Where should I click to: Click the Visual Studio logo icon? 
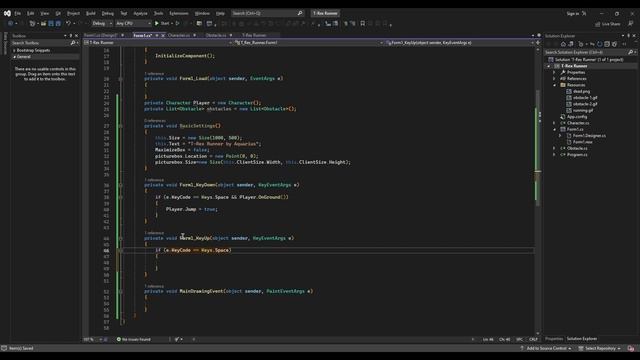coord(7,13)
